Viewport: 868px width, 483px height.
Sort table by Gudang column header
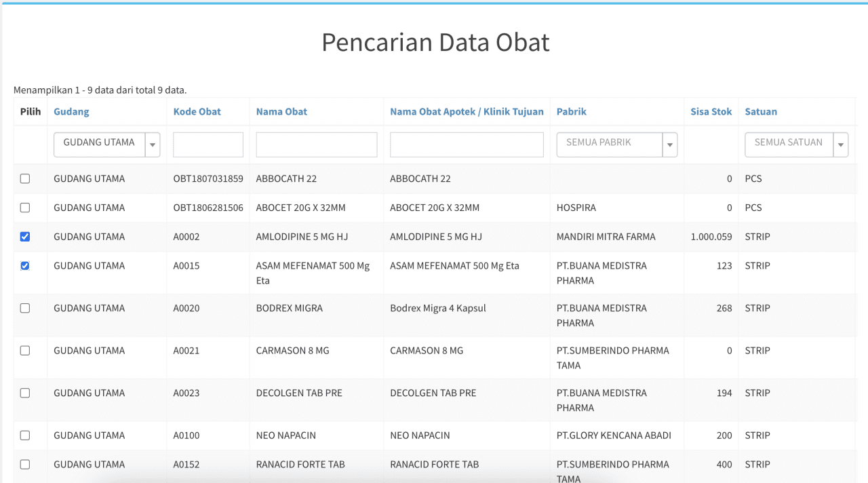coord(71,112)
